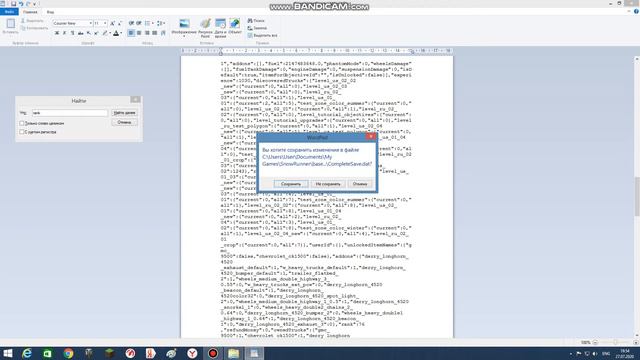The width and height of the screenshot is (640, 360).
Task: Click the search text field in Найти dialog
Action: [x=70, y=113]
